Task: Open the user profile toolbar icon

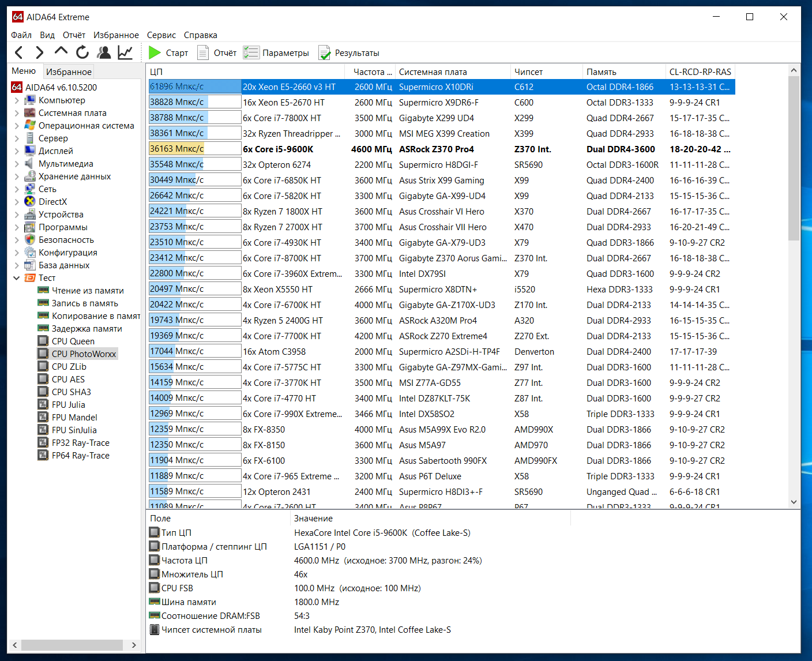Action: (104, 52)
